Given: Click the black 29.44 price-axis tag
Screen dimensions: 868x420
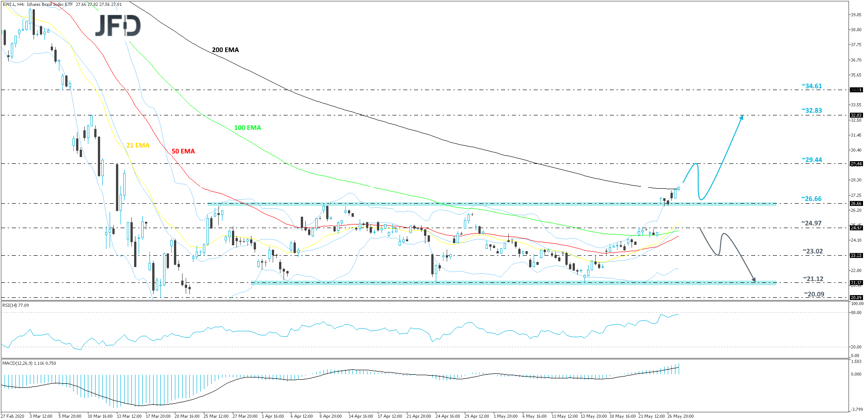Looking at the screenshot, I should pyautogui.click(x=856, y=164).
